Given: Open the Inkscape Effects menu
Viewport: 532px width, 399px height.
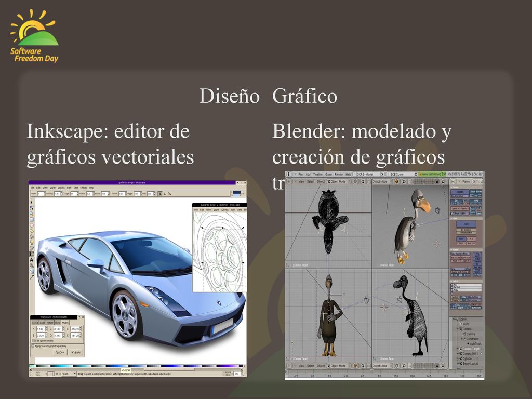Looking at the screenshot, I should (x=84, y=188).
